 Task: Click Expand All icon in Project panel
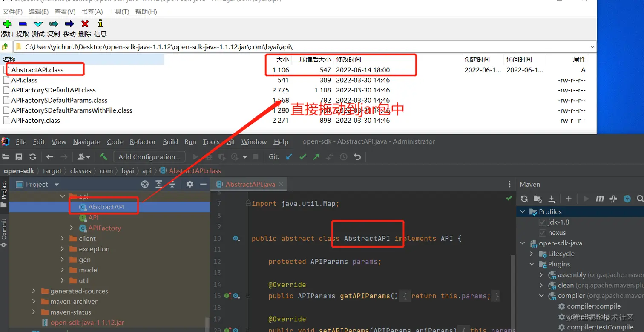tap(158, 184)
